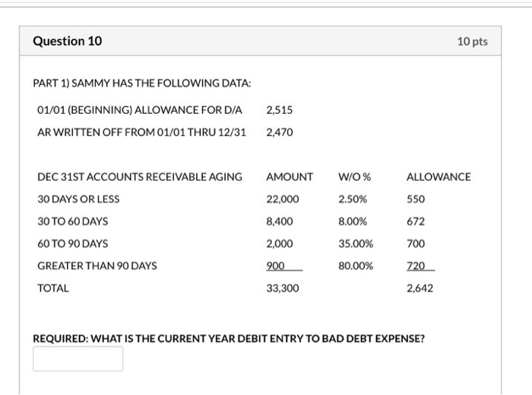Select the allowance value 700

pos(416,243)
